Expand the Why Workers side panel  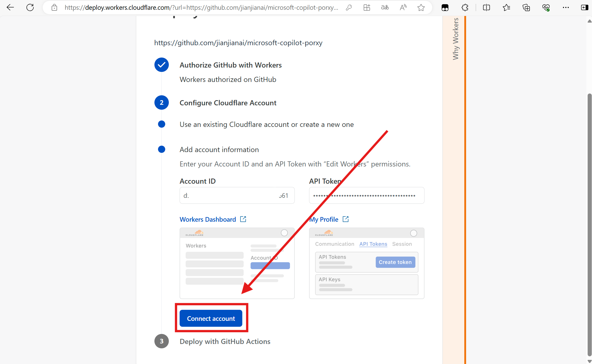(x=455, y=39)
